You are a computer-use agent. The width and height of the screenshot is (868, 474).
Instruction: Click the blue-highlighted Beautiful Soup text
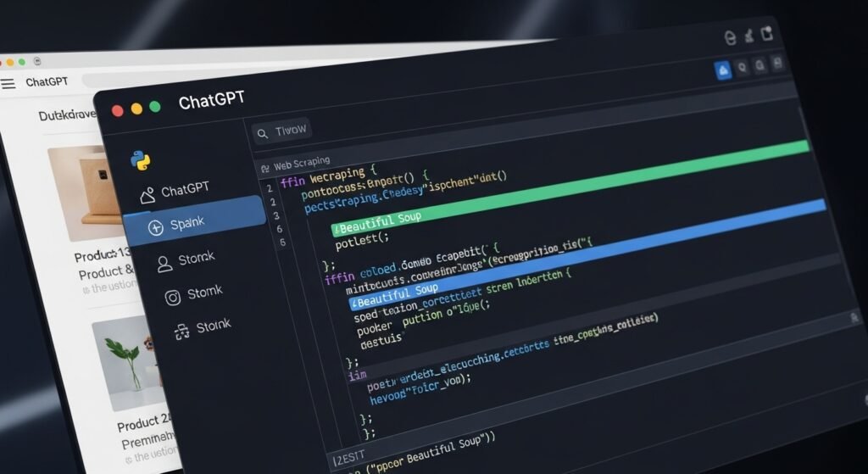394,294
